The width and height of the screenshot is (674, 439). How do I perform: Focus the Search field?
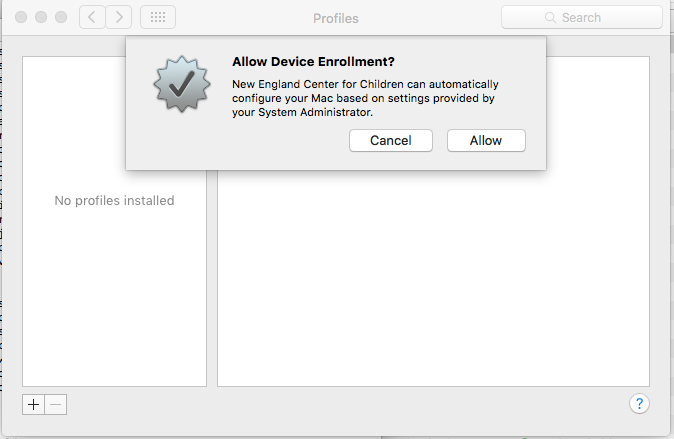[x=582, y=17]
